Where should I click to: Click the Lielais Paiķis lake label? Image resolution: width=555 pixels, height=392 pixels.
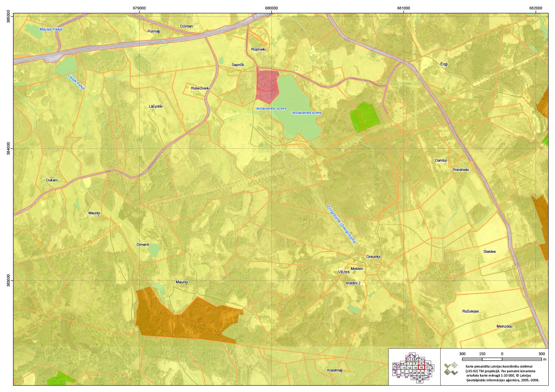pos(77,82)
